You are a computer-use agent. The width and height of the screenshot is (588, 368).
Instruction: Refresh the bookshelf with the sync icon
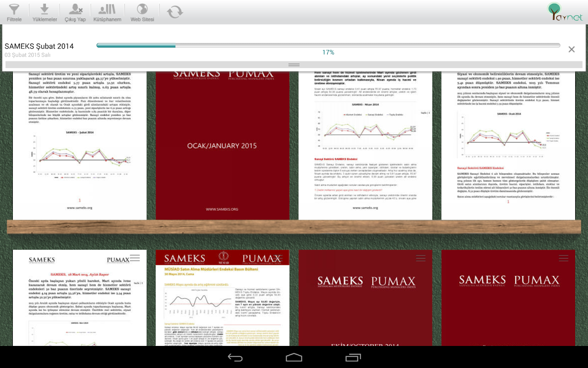click(x=175, y=12)
